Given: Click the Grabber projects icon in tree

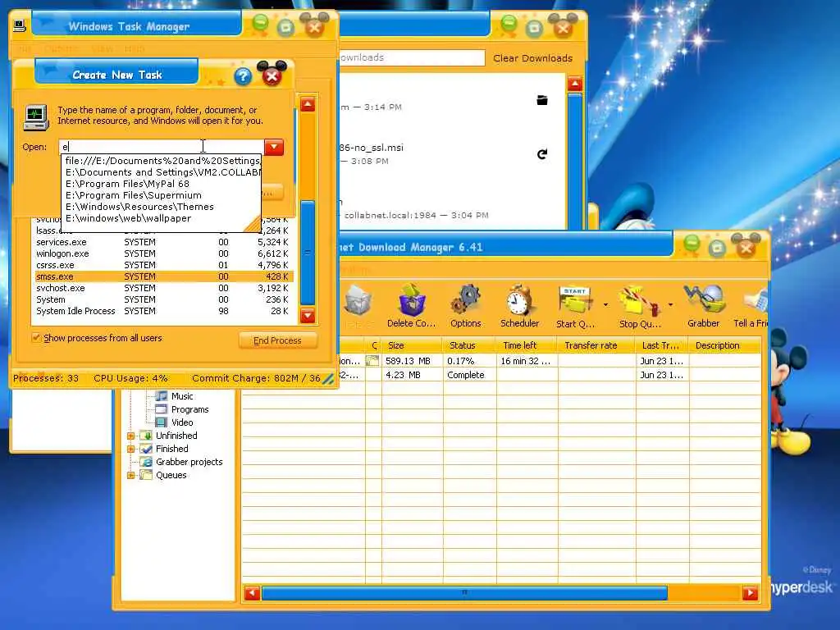Looking at the screenshot, I should point(146,462).
